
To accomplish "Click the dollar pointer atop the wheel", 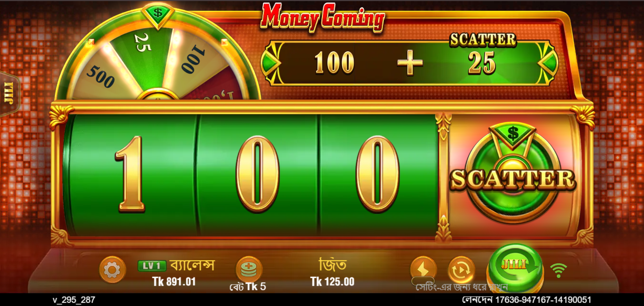I will [x=157, y=14].
